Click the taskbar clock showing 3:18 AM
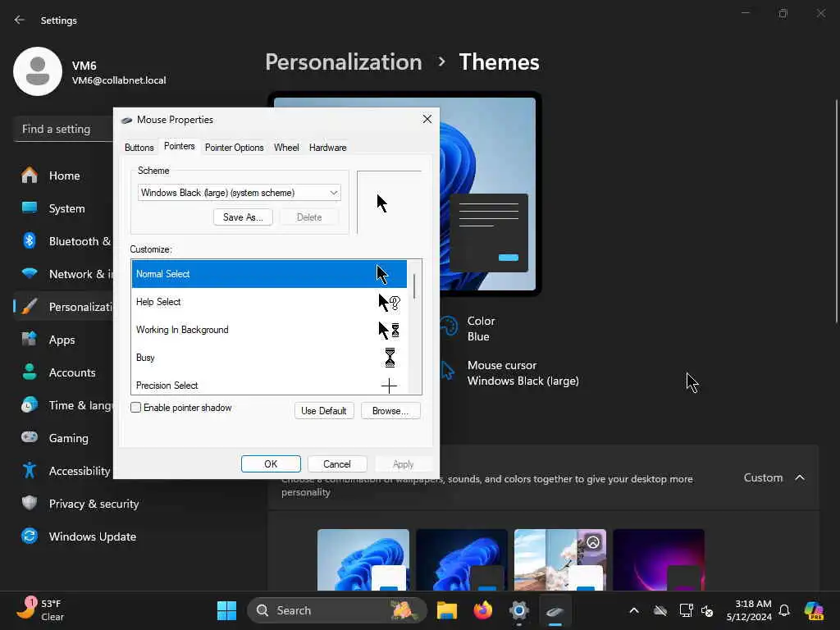This screenshot has height=630, width=840. [749, 610]
